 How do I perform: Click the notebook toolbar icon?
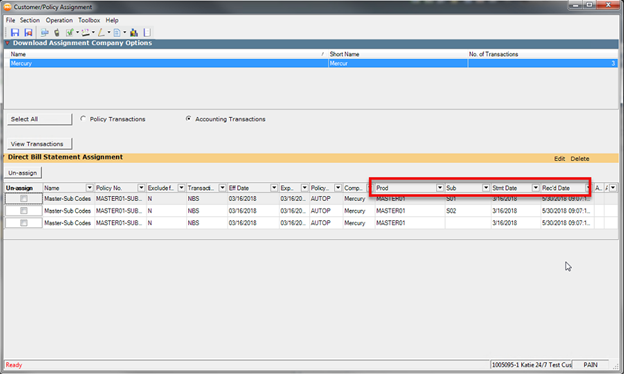(147, 33)
